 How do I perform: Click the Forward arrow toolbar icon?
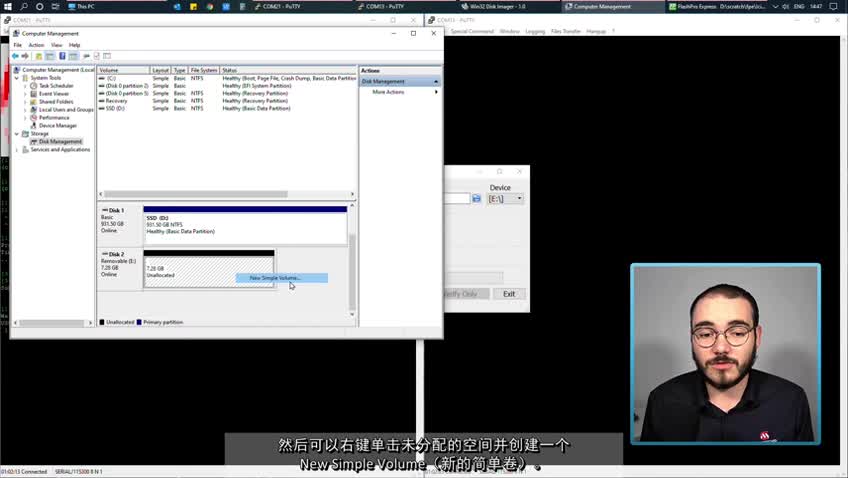(x=25, y=56)
